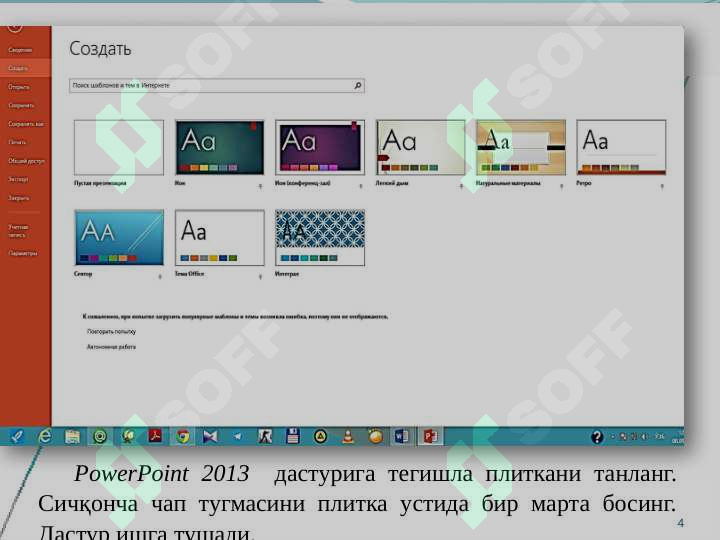Image resolution: width=720 pixels, height=540 pixels.
Task: Focus the online templates search field
Action: 217,85
